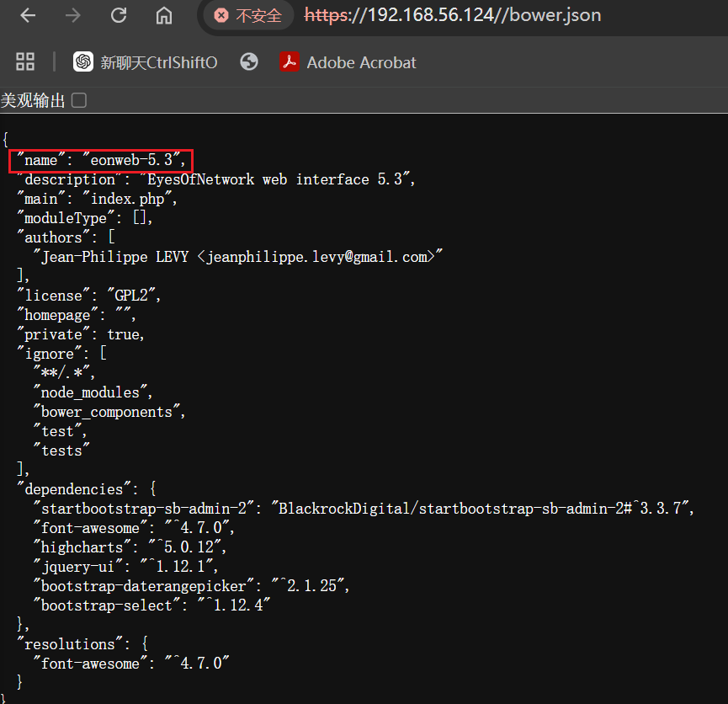Go back with the browser back arrow

[28, 15]
